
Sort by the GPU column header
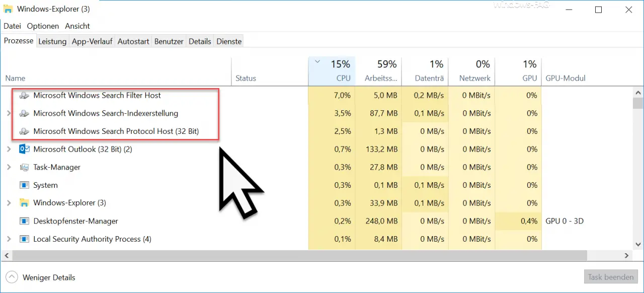518,71
